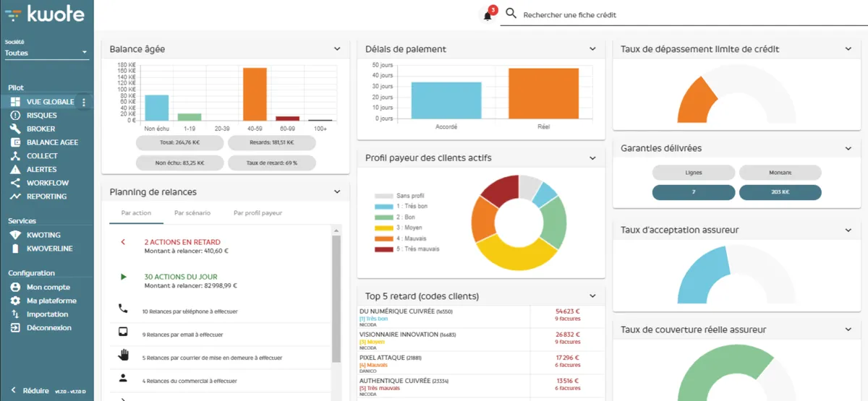Click the Retards: 181,51 K€ pill
The width and height of the screenshot is (868, 401).
tap(272, 143)
